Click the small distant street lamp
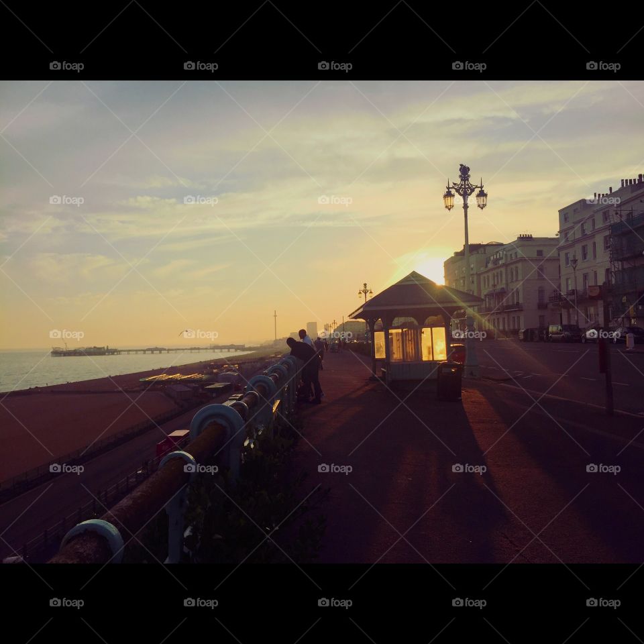This screenshot has height=644, width=644. point(365,292)
